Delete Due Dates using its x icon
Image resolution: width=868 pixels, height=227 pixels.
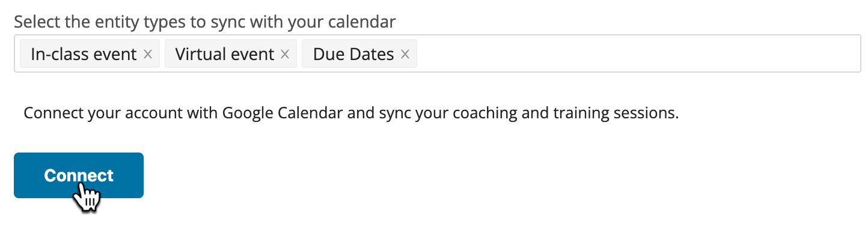coord(405,55)
